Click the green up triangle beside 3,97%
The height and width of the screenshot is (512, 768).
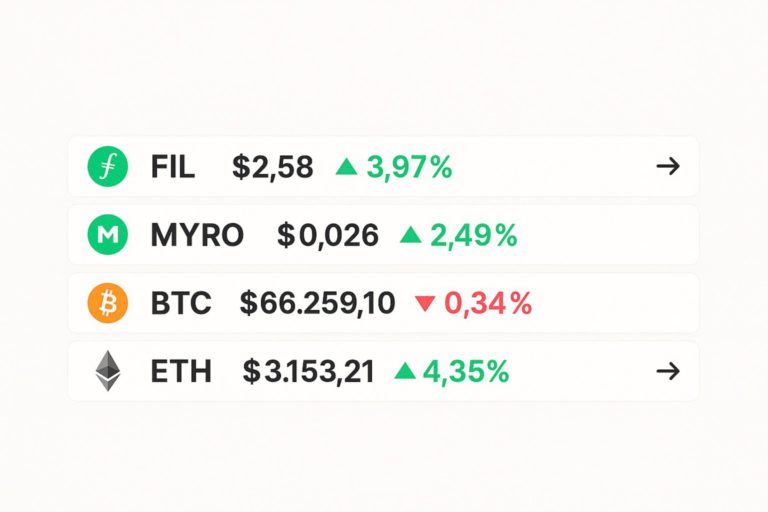(x=346, y=167)
